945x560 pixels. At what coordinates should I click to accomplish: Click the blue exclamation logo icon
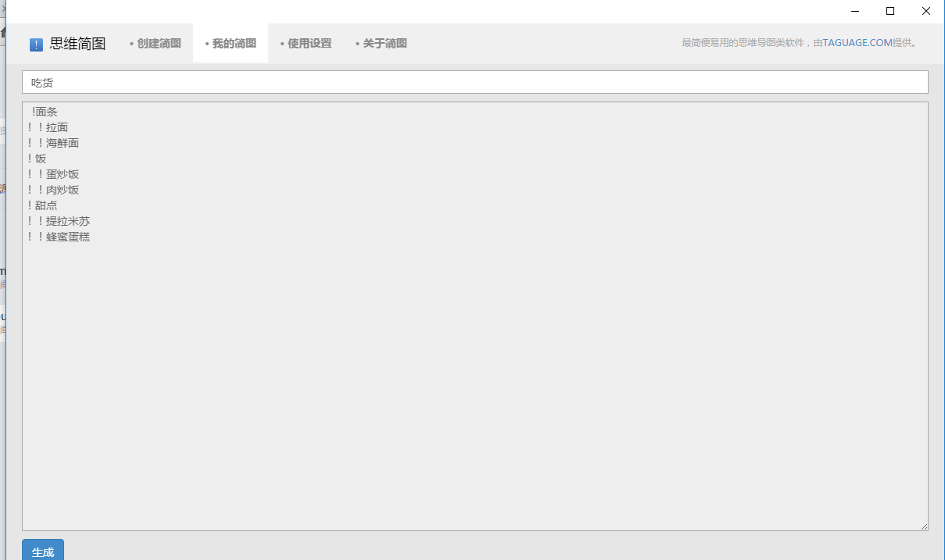(36, 45)
